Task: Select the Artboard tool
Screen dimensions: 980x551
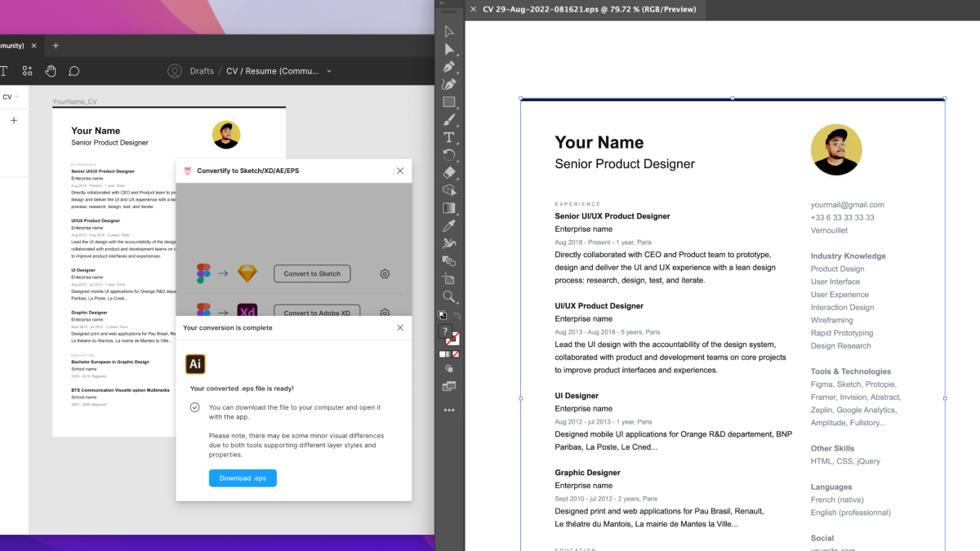Action: 449,278
